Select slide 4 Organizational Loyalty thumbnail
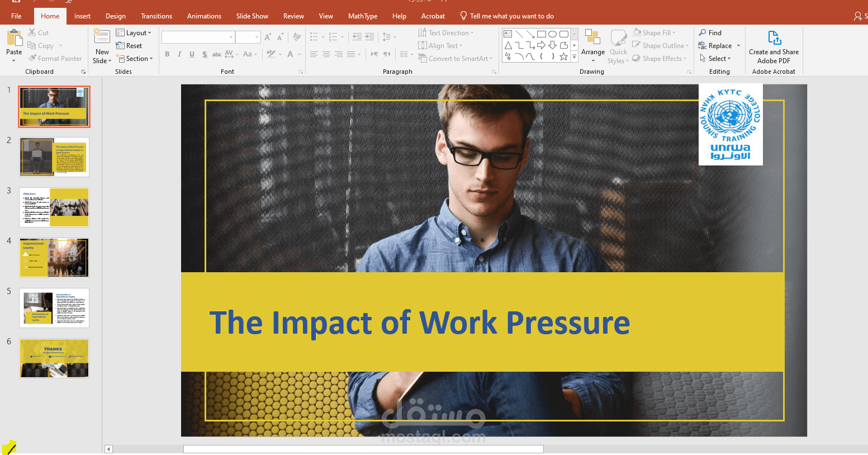 pyautogui.click(x=54, y=258)
